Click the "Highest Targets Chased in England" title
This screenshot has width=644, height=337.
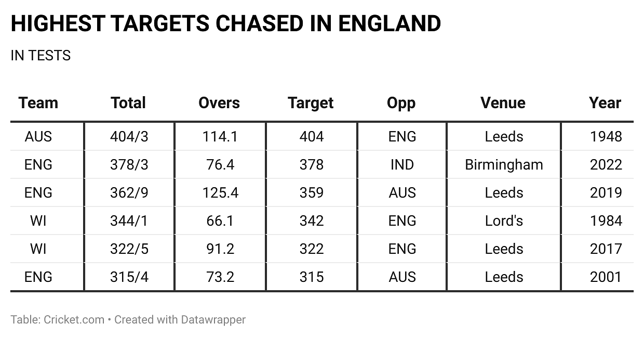(226, 24)
